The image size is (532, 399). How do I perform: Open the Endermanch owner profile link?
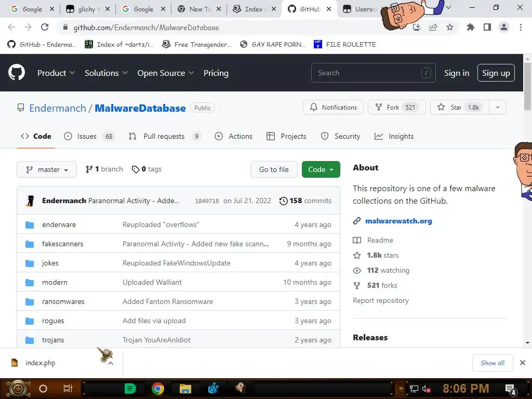pyautogui.click(x=58, y=108)
